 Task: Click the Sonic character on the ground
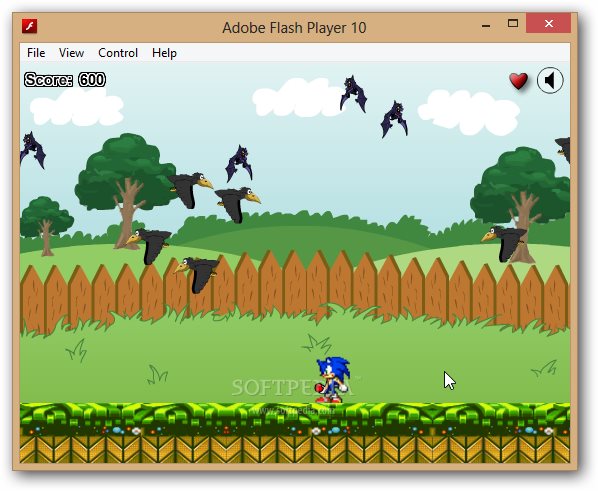[x=332, y=380]
